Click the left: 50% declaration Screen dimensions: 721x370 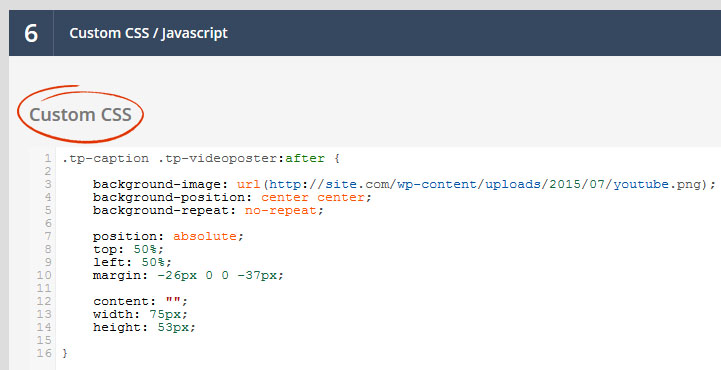132,262
